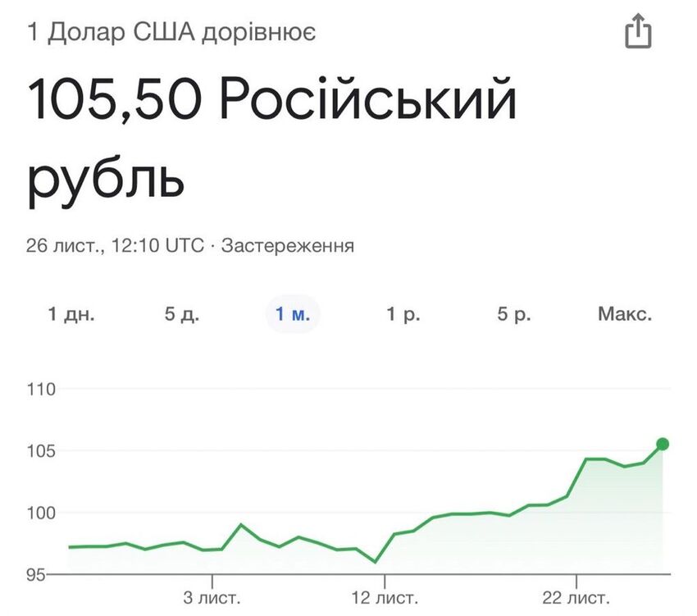Click the 3 лист. date axis label
This screenshot has width=697, height=616.
[212, 598]
